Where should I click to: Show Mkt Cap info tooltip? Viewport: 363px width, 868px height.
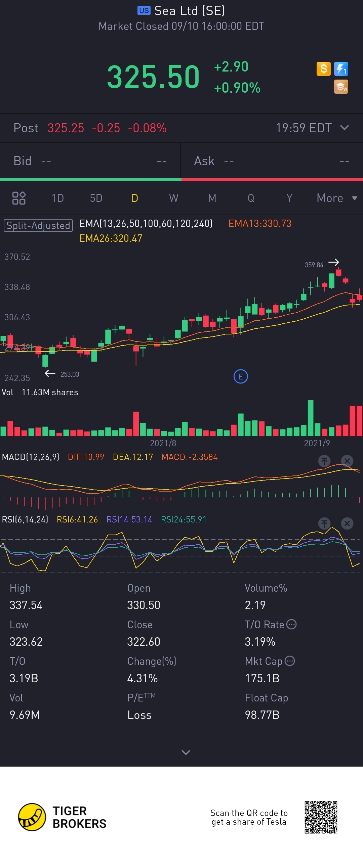click(x=289, y=661)
